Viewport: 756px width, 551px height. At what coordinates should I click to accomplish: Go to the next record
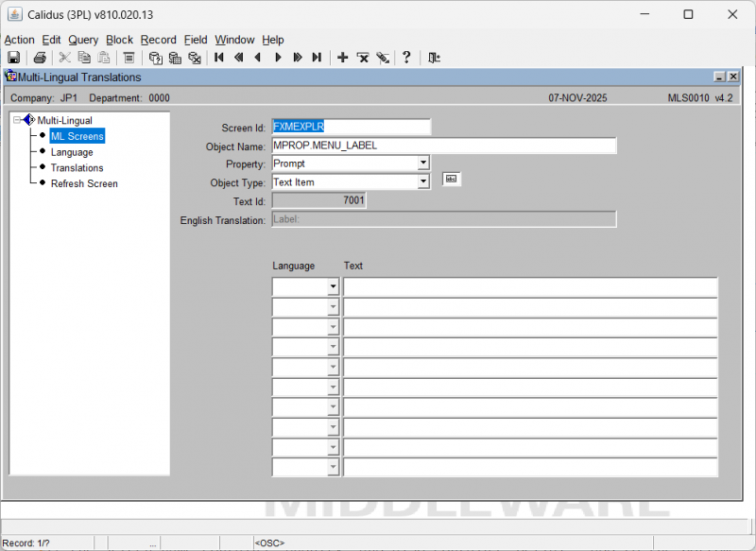click(278, 58)
